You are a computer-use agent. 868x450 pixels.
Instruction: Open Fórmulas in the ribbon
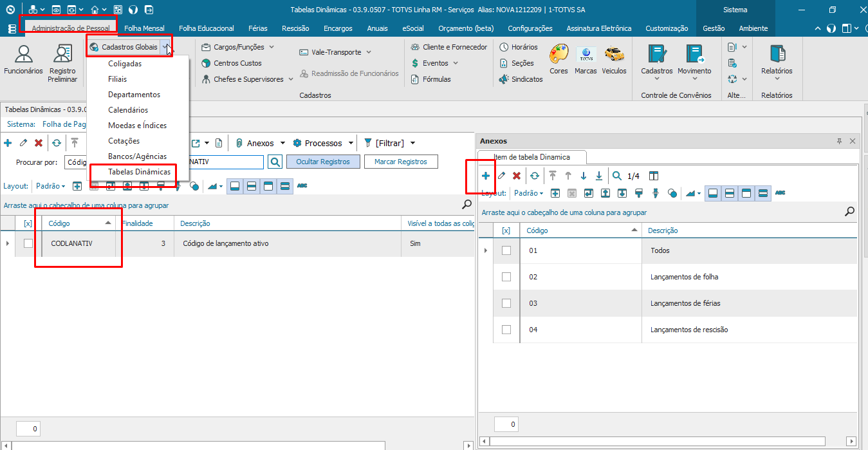coord(430,79)
